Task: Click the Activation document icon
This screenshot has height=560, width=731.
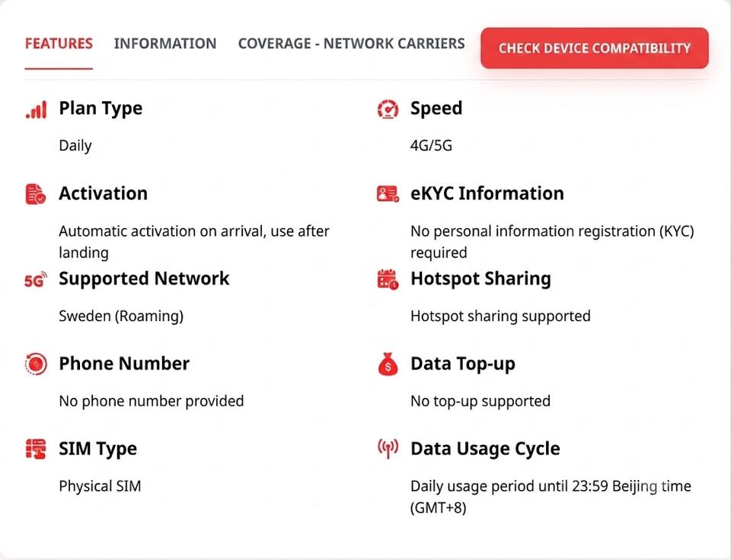Action: (36, 194)
